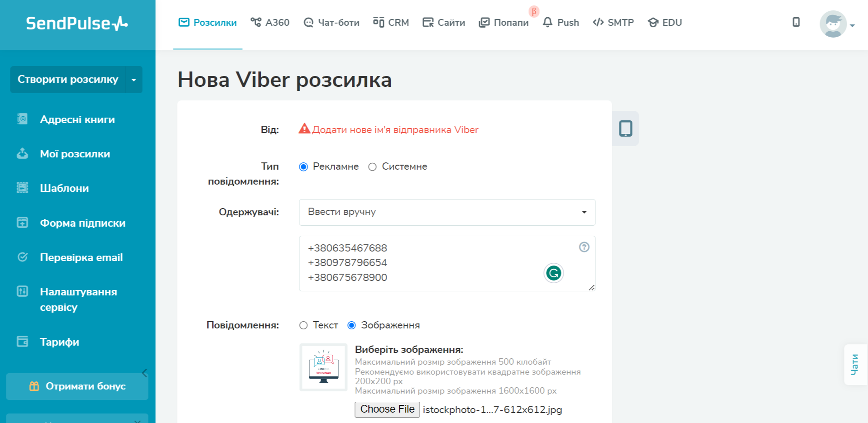Select the Текст message option
The height and width of the screenshot is (423, 868).
pos(303,325)
